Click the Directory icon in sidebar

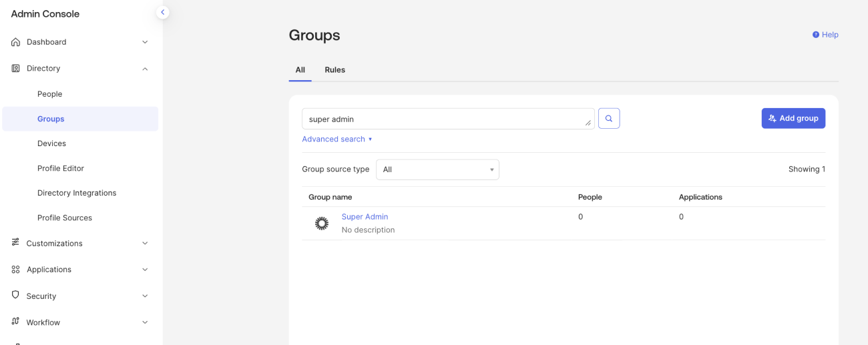pos(16,69)
